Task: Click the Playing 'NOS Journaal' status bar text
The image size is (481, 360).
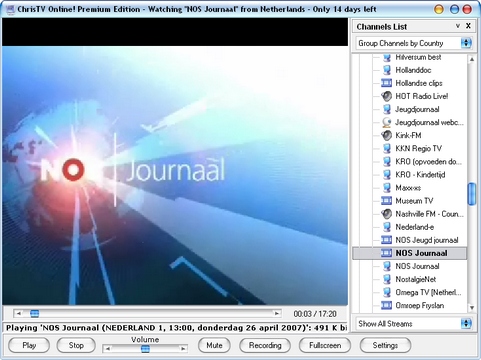Action: click(x=176, y=328)
